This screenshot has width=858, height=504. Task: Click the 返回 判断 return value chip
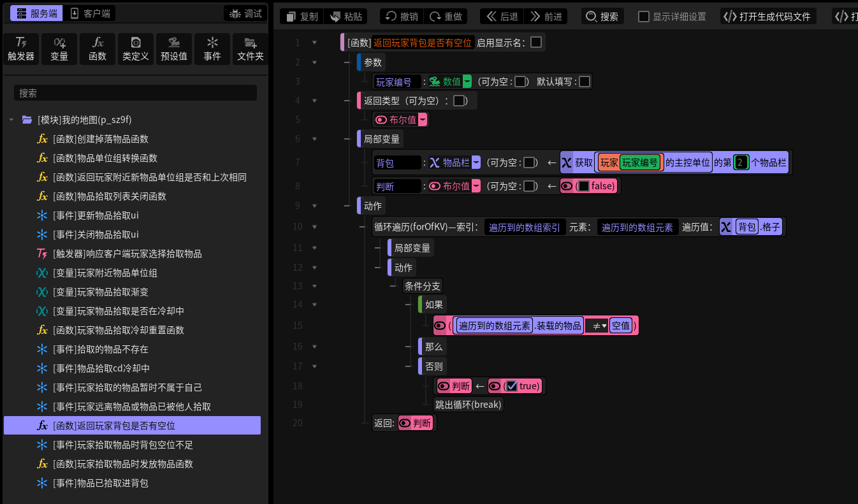coord(416,422)
